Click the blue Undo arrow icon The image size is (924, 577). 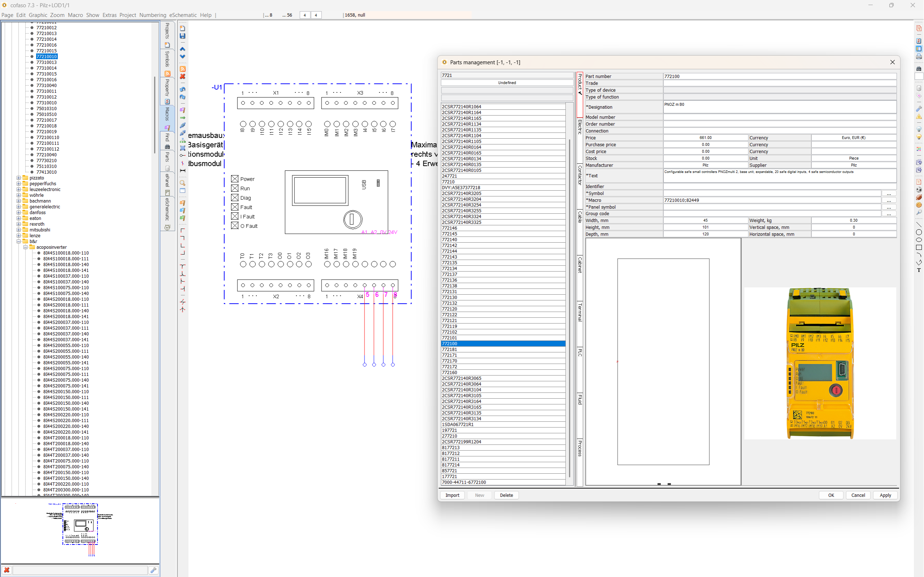coord(182,89)
